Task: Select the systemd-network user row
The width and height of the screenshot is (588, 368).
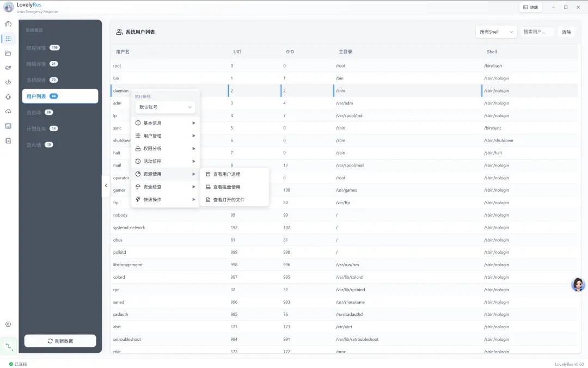Action: pyautogui.click(x=344, y=228)
